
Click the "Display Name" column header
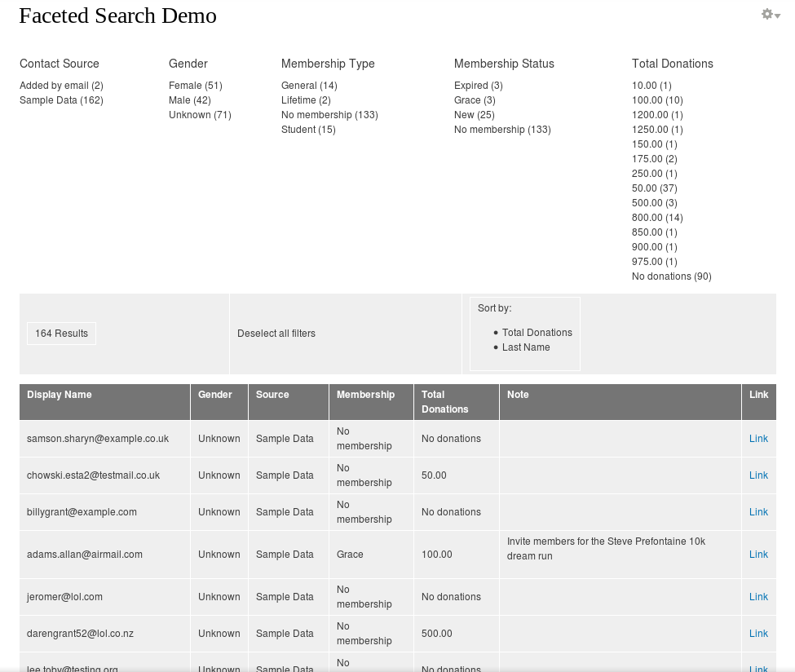pos(59,395)
